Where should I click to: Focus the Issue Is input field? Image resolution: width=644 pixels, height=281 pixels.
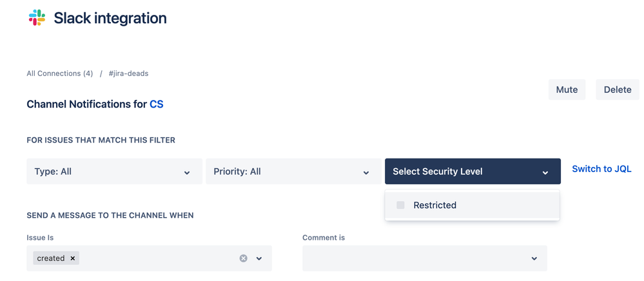[x=158, y=258]
